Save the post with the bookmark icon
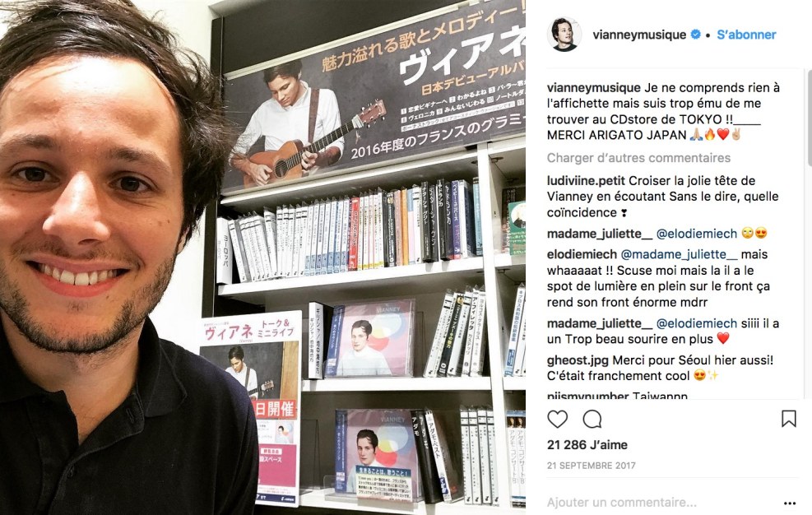The image size is (812, 515). [x=788, y=419]
